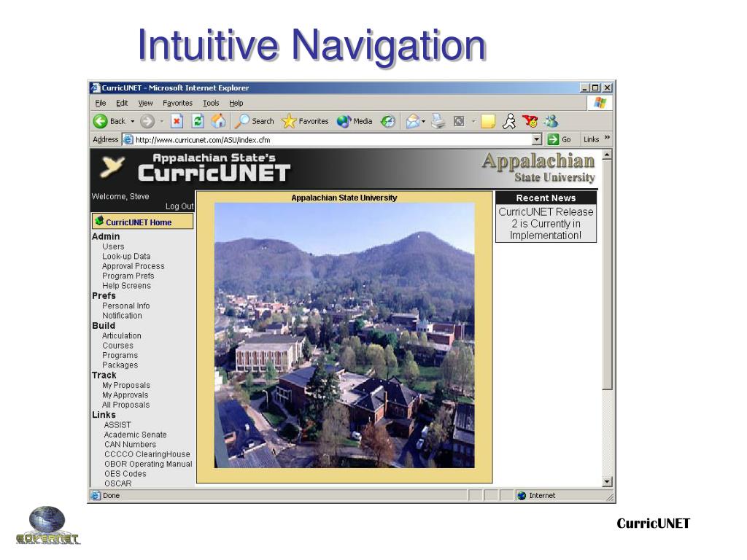Go to browser Home page icon

click(x=218, y=121)
